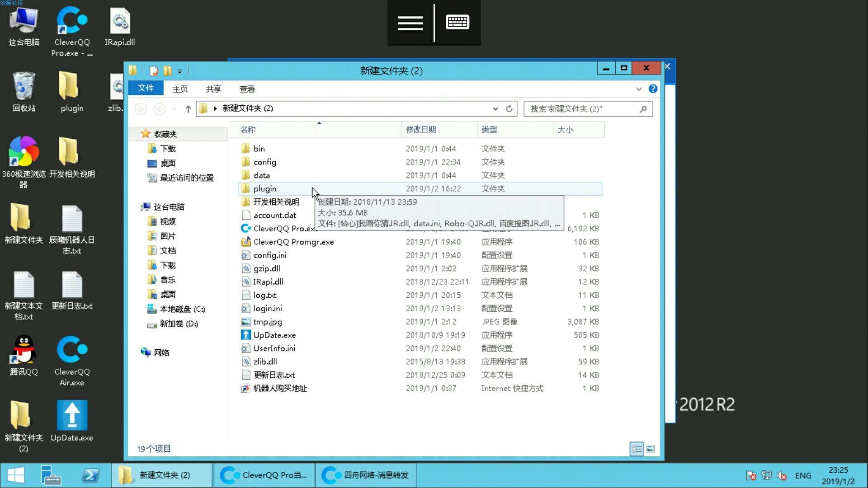Screen dimensions: 868x488
Task: Go up one folder level
Action: pos(188,108)
